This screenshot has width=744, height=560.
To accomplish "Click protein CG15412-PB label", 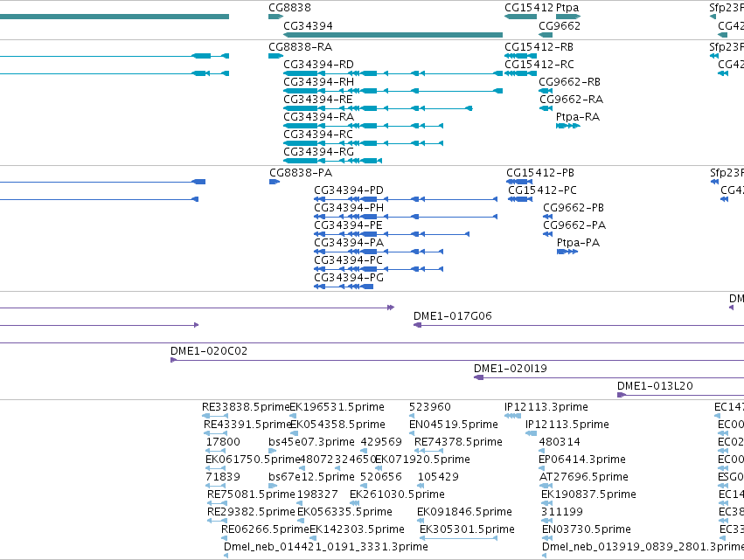I will [x=540, y=173].
